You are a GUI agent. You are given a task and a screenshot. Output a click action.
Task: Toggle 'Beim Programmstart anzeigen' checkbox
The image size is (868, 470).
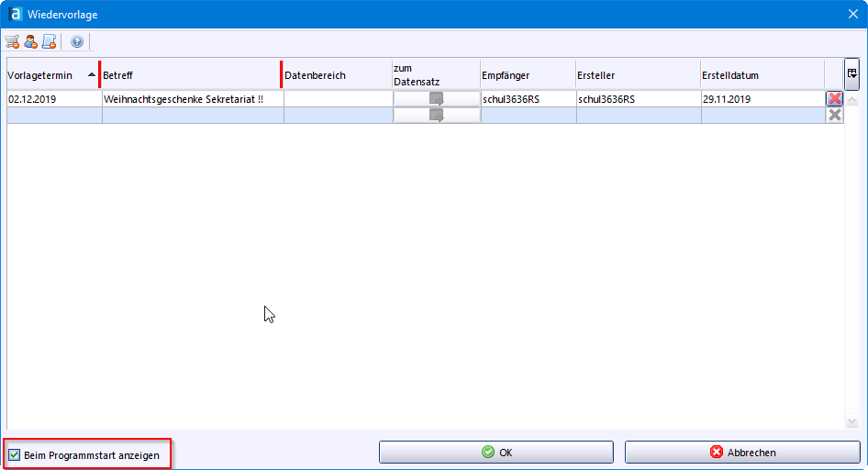(x=15, y=454)
